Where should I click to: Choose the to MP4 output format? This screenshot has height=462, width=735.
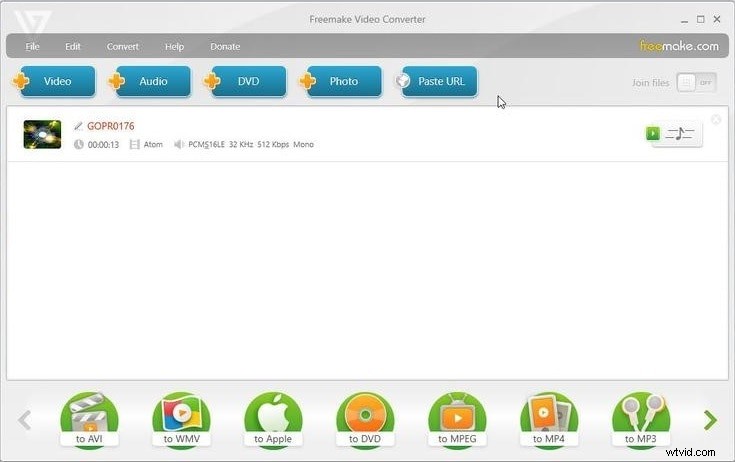tap(549, 420)
